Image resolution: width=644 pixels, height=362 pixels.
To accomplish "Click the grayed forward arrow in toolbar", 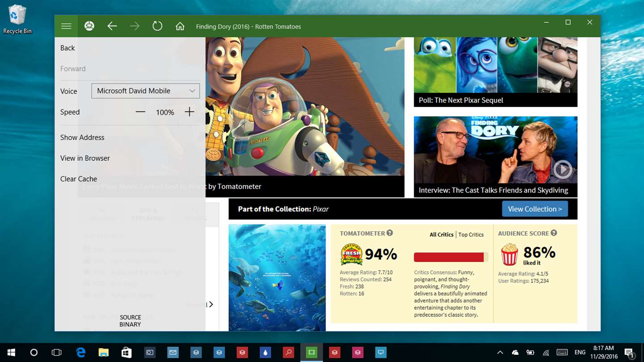I will pos(135,26).
